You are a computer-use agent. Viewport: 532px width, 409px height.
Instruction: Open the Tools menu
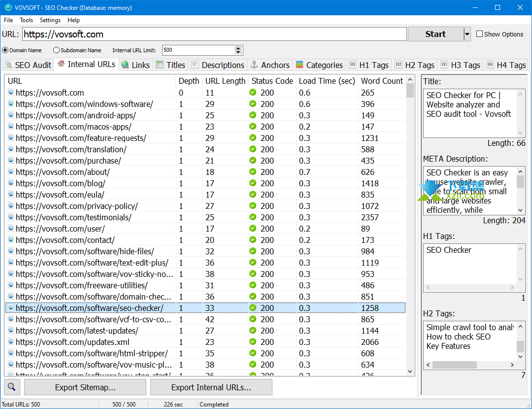(x=27, y=20)
